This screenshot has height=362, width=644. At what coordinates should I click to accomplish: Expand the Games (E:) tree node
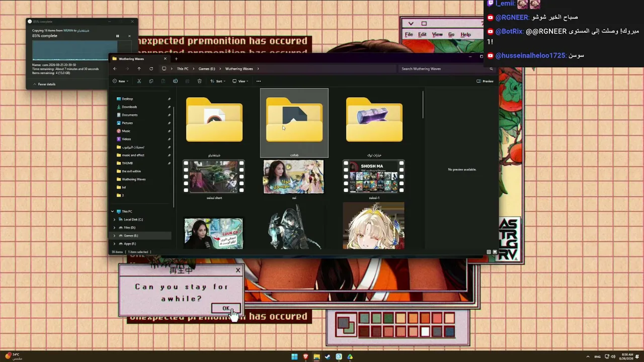pyautogui.click(x=114, y=236)
